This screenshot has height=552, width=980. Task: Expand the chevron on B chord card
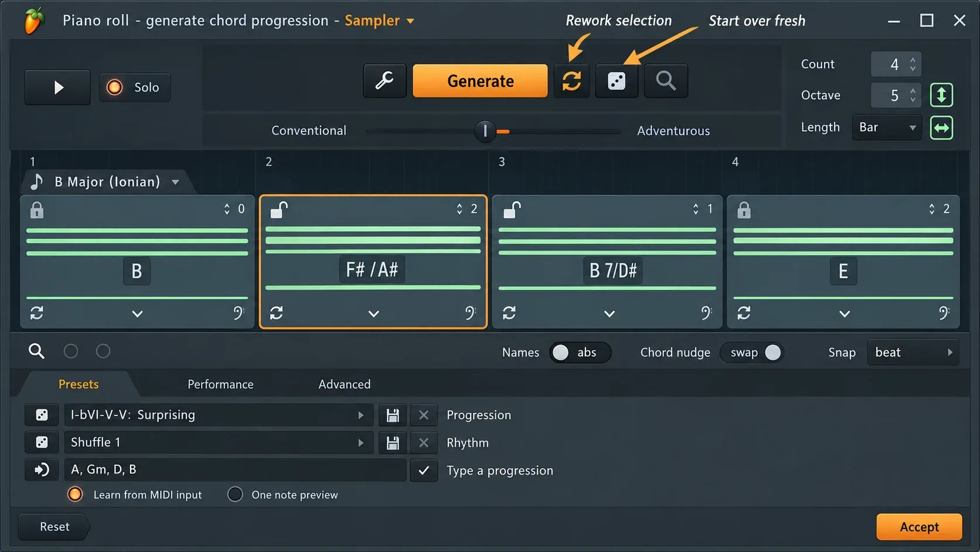[137, 314]
